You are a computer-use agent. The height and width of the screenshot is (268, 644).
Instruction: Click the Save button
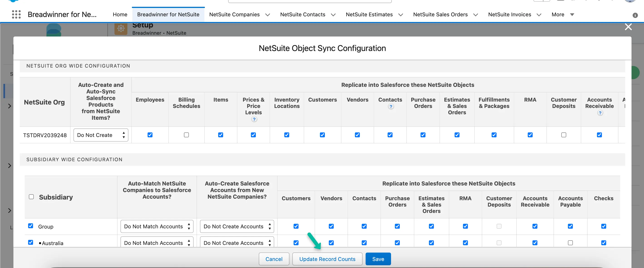click(x=378, y=259)
